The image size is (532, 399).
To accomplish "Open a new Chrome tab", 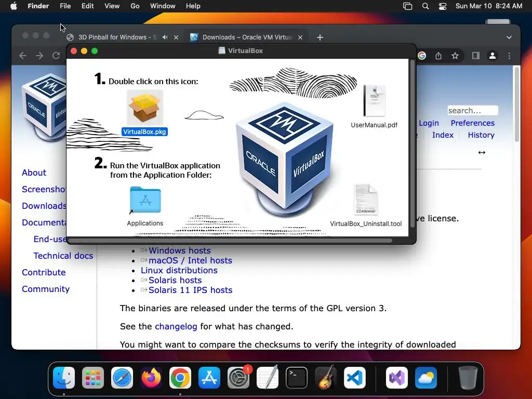I will click(x=320, y=37).
